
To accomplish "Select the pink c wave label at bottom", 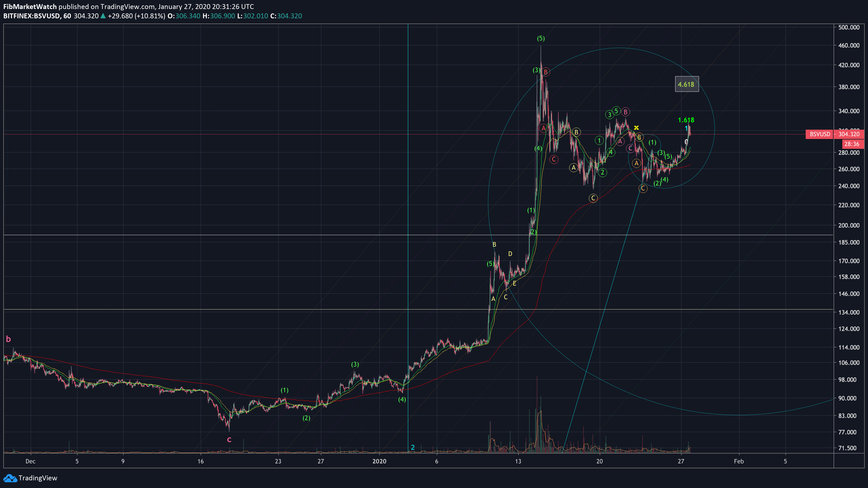I will click(229, 439).
